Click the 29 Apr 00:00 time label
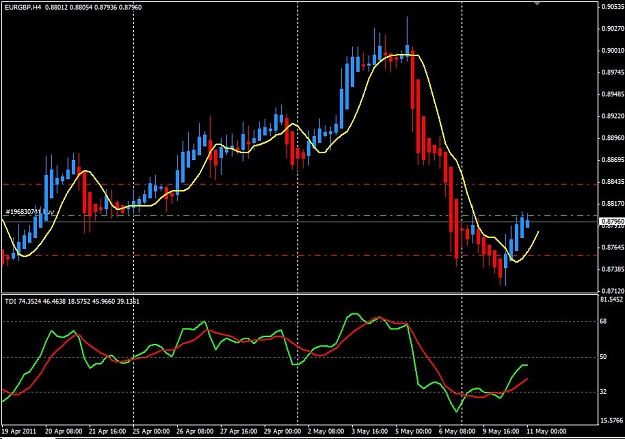 (x=282, y=431)
